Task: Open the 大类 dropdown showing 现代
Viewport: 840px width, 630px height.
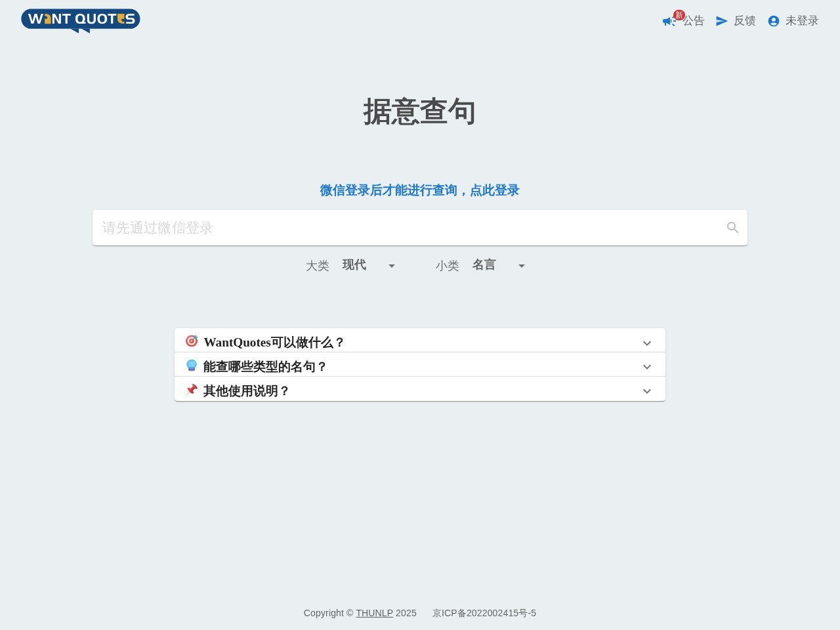Action: tap(369, 265)
